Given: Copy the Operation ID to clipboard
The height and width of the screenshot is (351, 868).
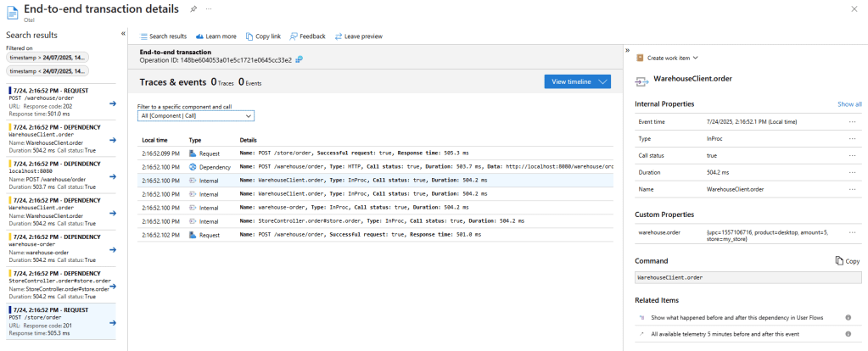Looking at the screenshot, I should [x=299, y=59].
